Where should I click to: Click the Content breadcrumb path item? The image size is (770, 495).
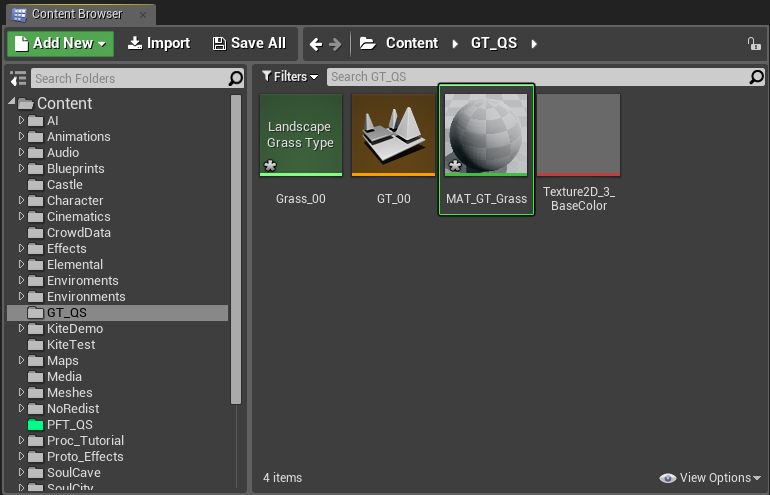point(412,43)
